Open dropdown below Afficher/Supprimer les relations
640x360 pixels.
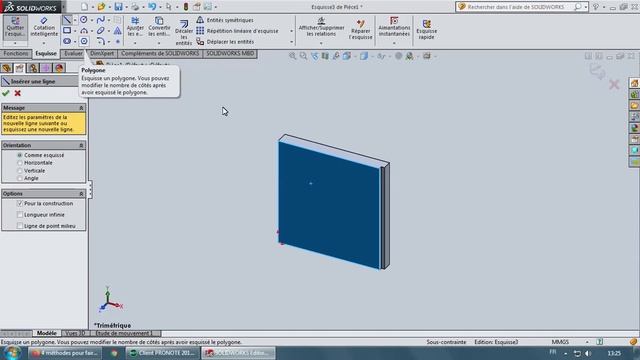(x=321, y=43)
